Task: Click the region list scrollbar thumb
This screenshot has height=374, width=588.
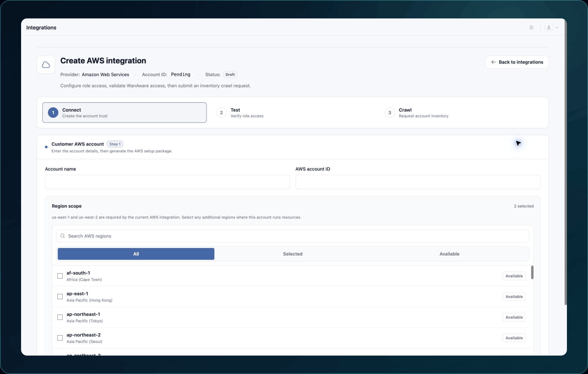Action: pyautogui.click(x=532, y=272)
